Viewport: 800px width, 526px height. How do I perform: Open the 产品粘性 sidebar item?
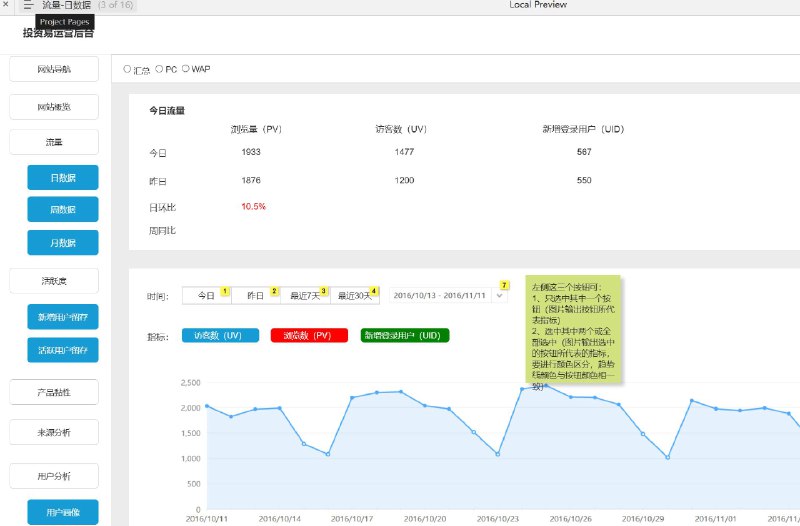(x=54, y=392)
